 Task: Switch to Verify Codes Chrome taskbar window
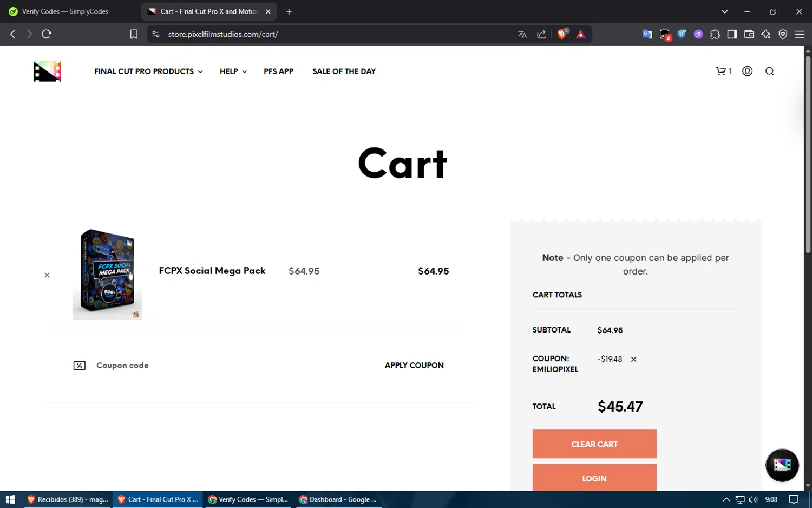248,499
